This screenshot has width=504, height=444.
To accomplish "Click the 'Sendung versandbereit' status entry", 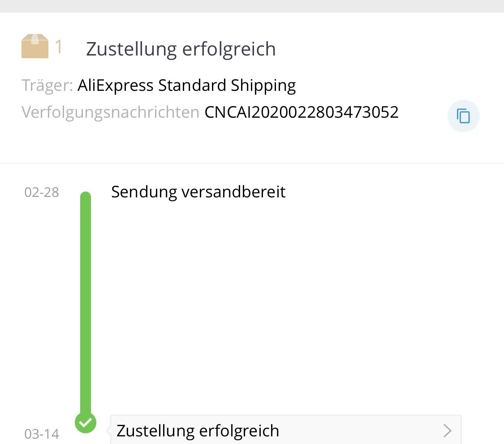I will (x=198, y=192).
